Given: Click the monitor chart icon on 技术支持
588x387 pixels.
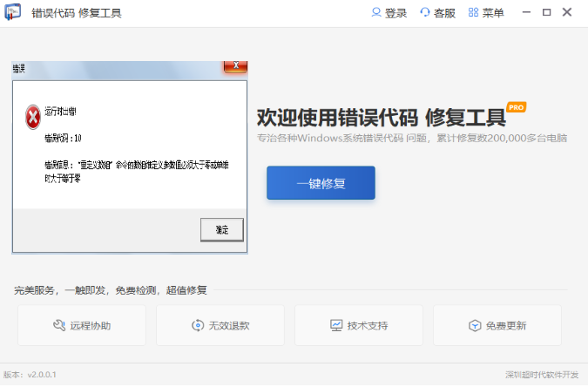Looking at the screenshot, I should click(336, 325).
